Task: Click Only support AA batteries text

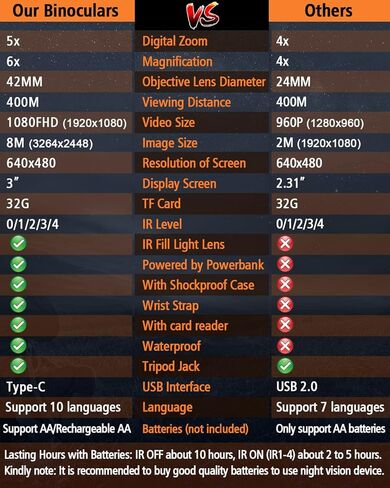Action: pyautogui.click(x=330, y=429)
